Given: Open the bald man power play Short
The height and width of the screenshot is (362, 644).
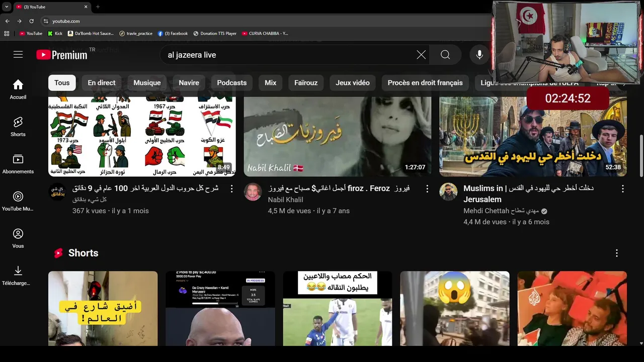Looking at the screenshot, I should click(x=220, y=309).
